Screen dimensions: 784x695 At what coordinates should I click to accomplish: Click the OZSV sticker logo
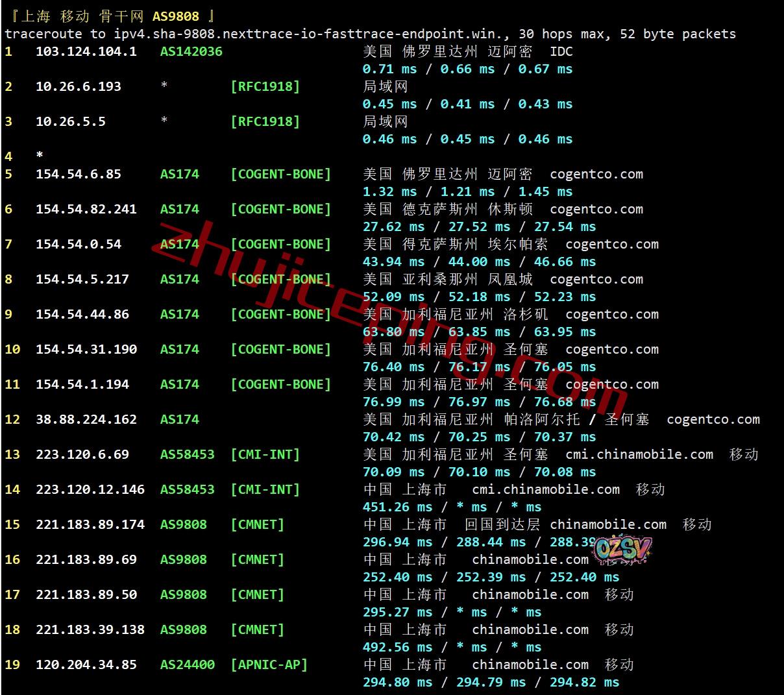[622, 550]
